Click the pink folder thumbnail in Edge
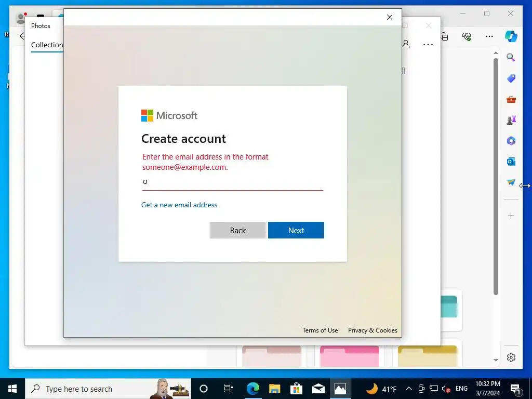 (350, 356)
